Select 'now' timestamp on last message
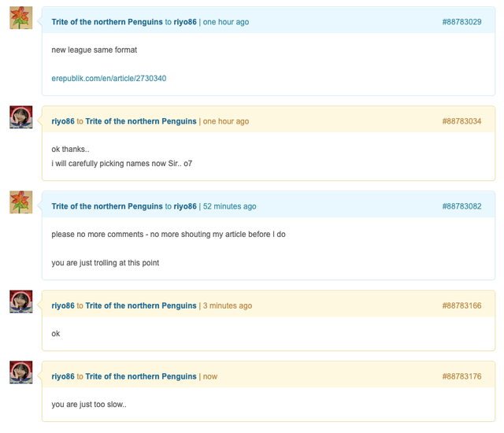The image size is (504, 433). point(210,376)
